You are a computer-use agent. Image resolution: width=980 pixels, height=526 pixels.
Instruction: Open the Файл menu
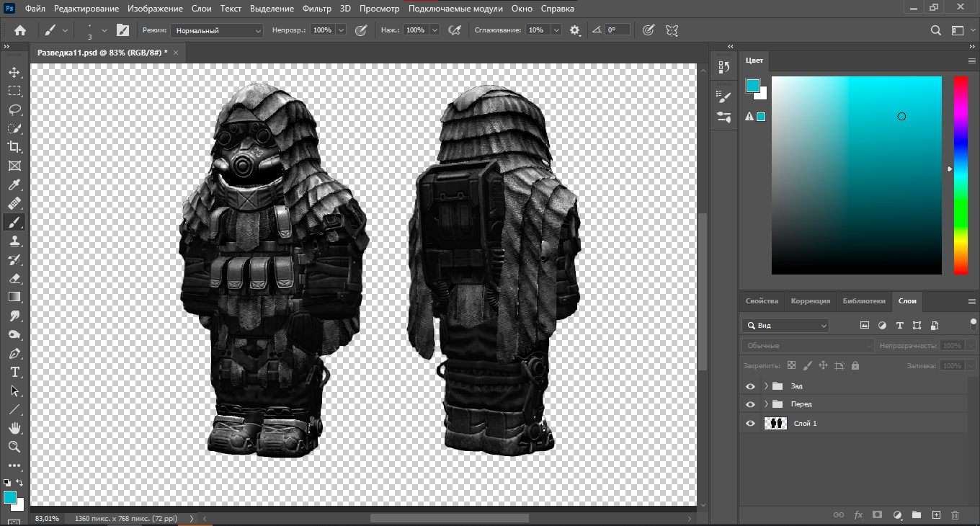(x=34, y=9)
